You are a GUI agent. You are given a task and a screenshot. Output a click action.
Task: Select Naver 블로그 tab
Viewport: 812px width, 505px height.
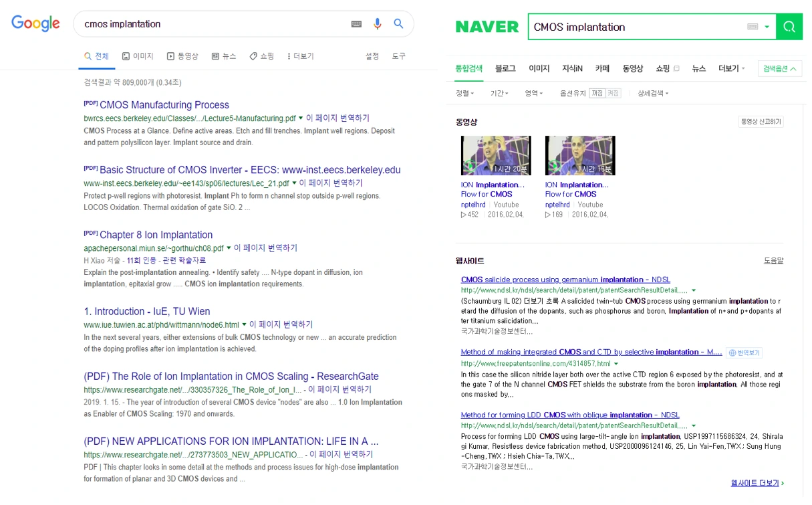(505, 68)
